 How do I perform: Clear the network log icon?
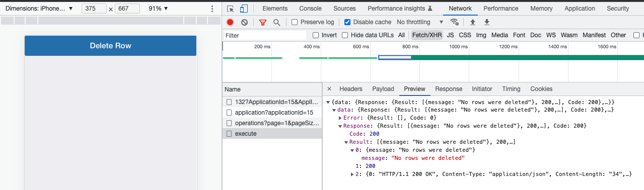(x=244, y=22)
